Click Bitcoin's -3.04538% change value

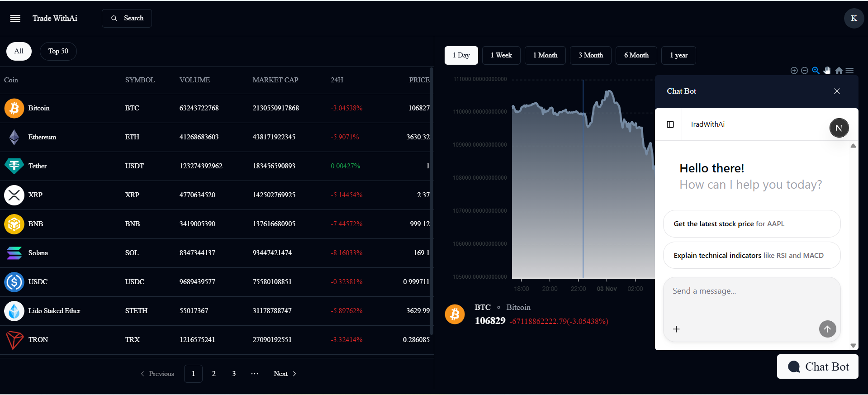click(346, 108)
